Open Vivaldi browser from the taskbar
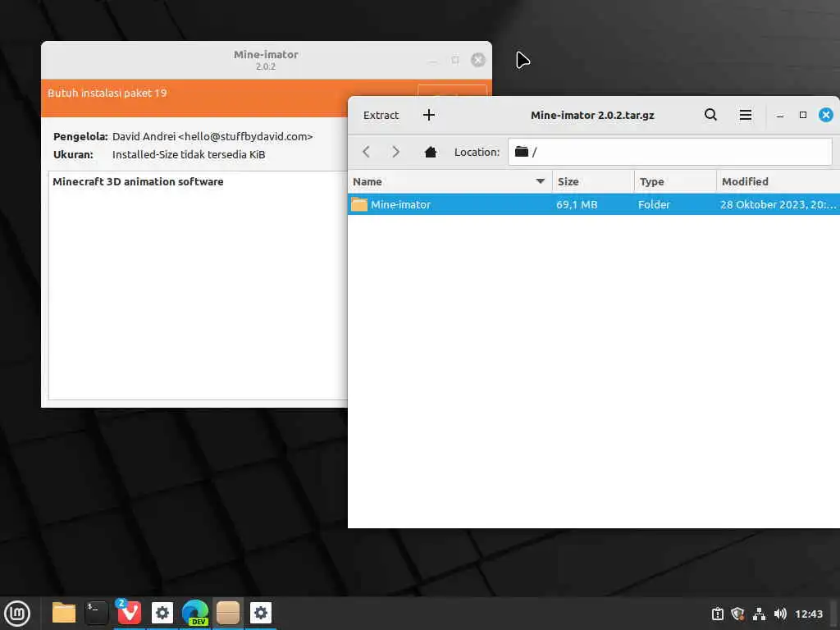 point(129,613)
